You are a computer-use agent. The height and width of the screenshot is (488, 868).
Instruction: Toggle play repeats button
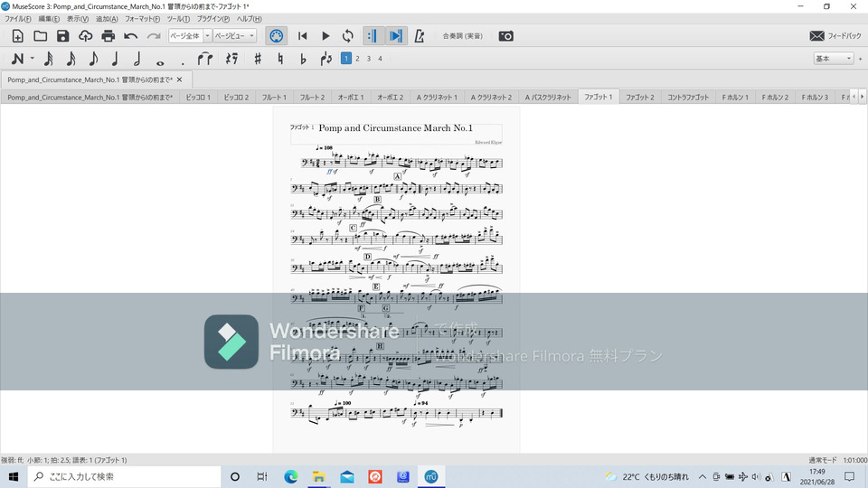point(372,36)
